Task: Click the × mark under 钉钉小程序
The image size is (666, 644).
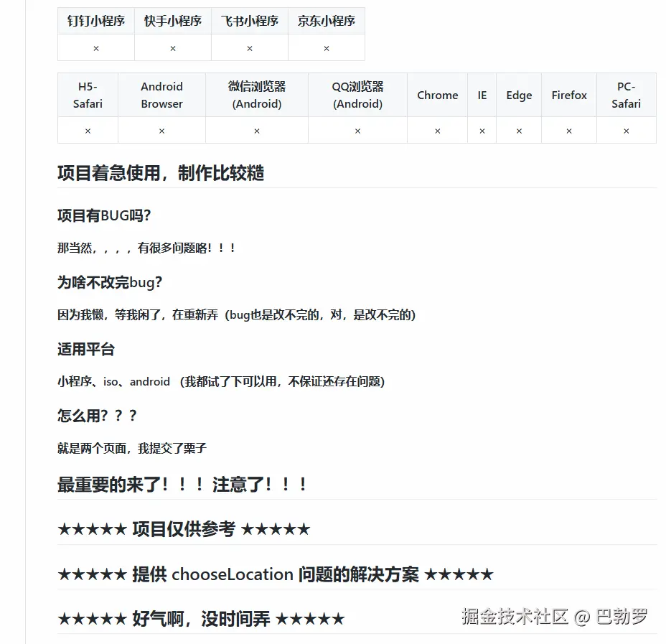Action: pos(96,48)
